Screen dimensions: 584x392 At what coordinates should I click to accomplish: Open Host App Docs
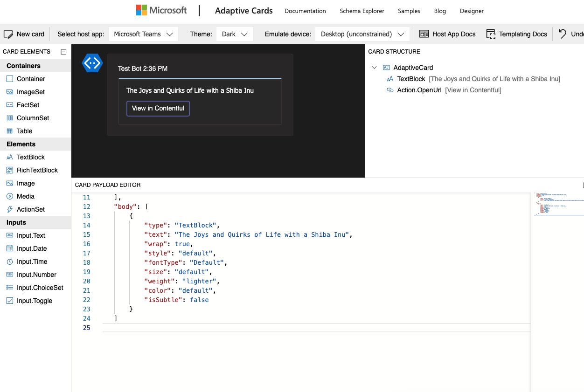point(447,34)
